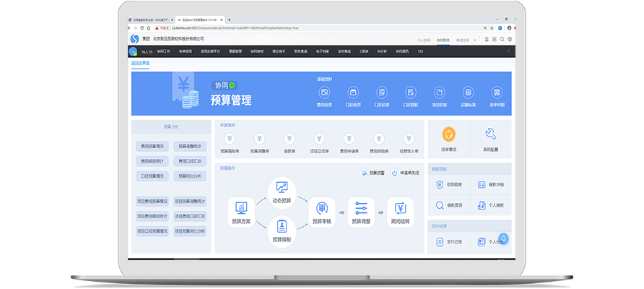Click the browser address bar

pos(289,27)
